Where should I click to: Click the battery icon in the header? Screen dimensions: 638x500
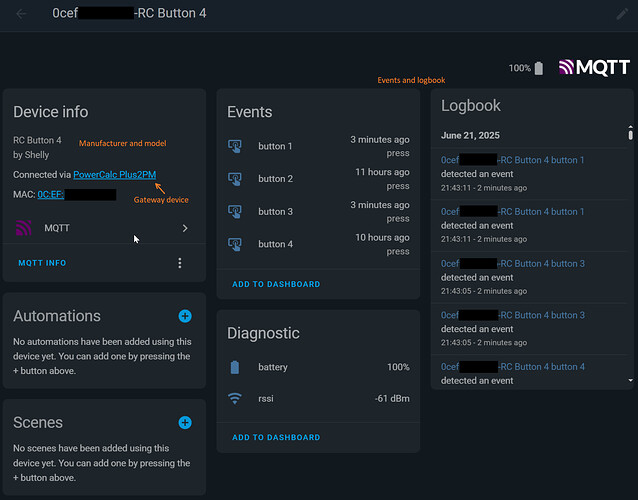tap(539, 68)
